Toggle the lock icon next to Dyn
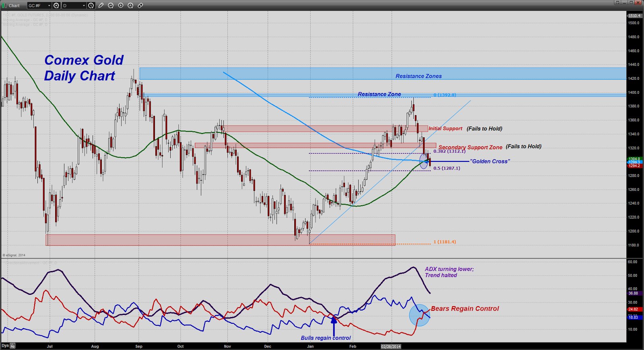This screenshot has width=644, height=350. (x=13, y=346)
